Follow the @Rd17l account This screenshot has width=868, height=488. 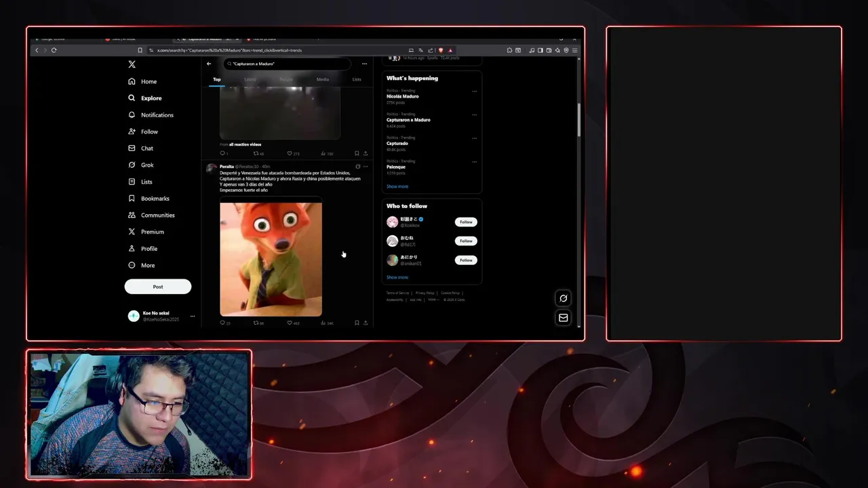point(466,241)
